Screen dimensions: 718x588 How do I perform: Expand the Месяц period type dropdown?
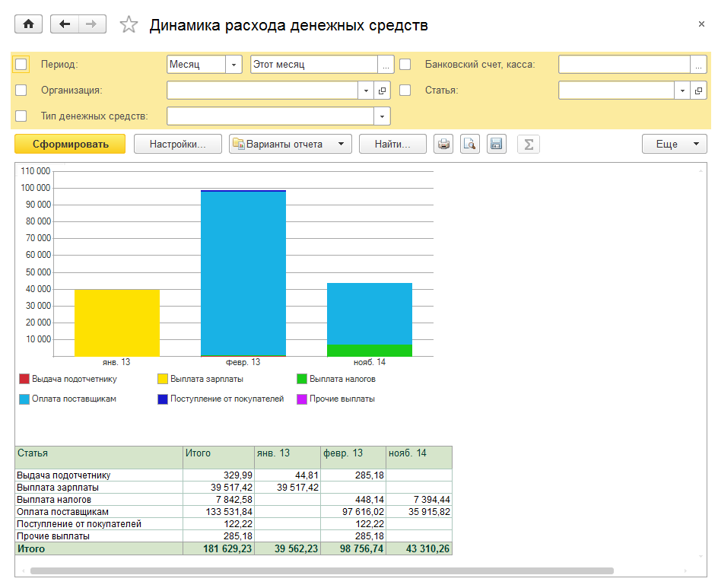point(234,65)
